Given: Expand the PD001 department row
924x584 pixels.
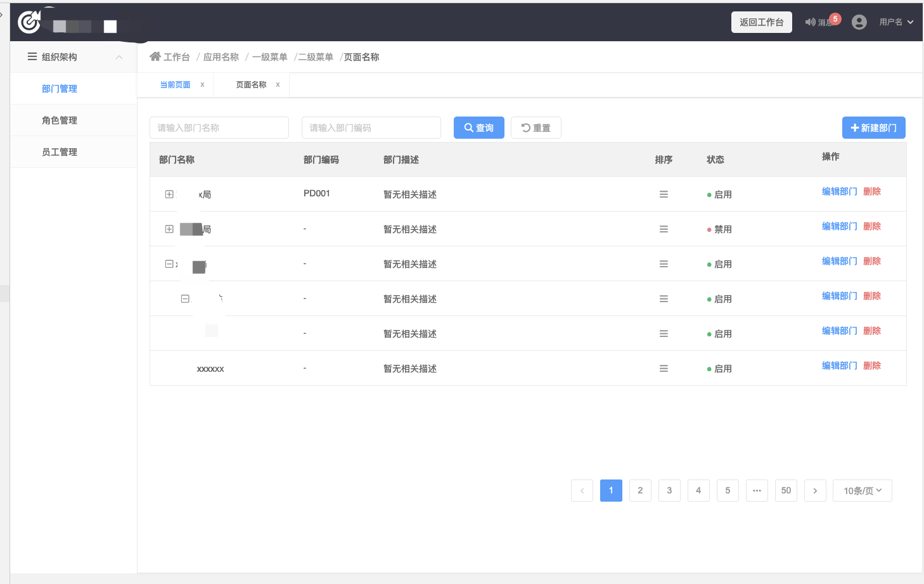Looking at the screenshot, I should (x=169, y=194).
